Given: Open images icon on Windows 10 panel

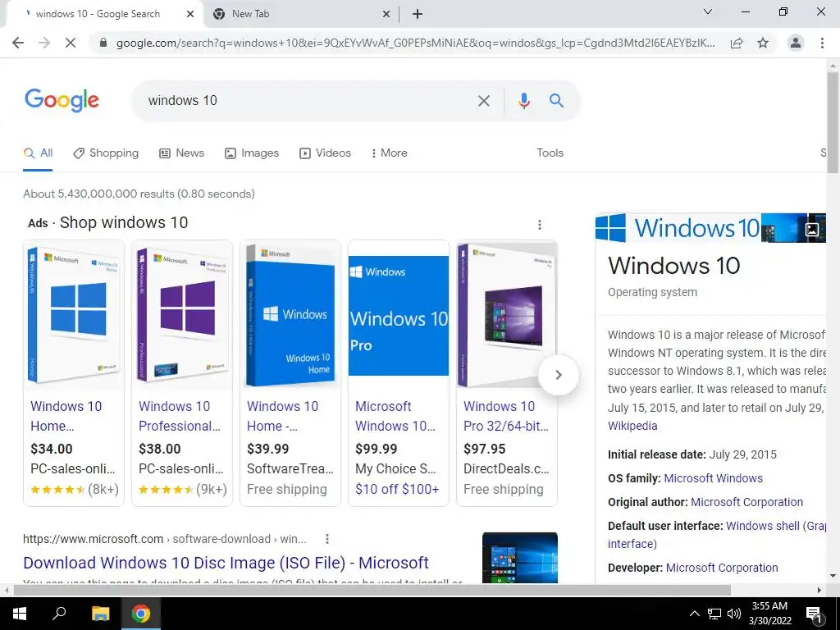Looking at the screenshot, I should click(811, 230).
